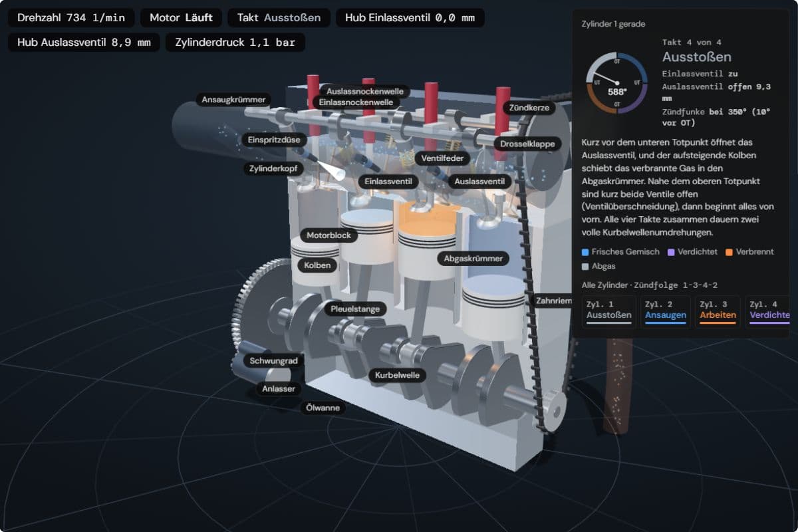
Task: Click the Abgaskrümmer label on the 3D engine
Action: [x=473, y=258]
